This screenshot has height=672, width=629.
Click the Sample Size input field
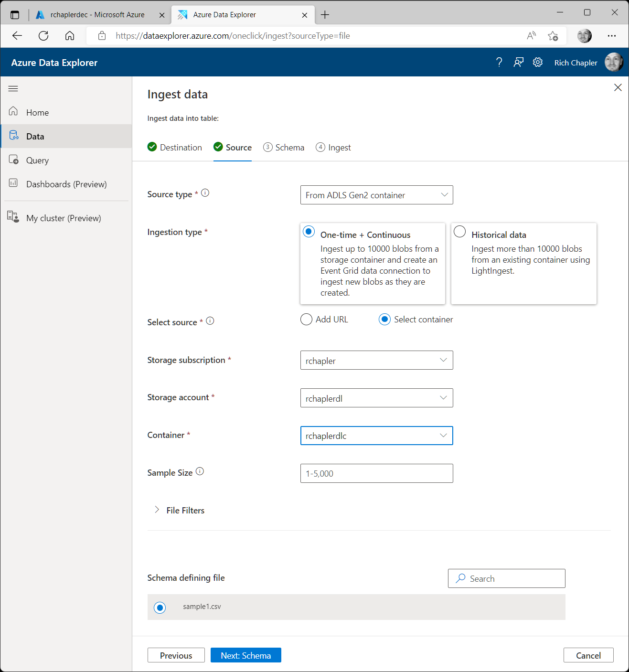376,473
